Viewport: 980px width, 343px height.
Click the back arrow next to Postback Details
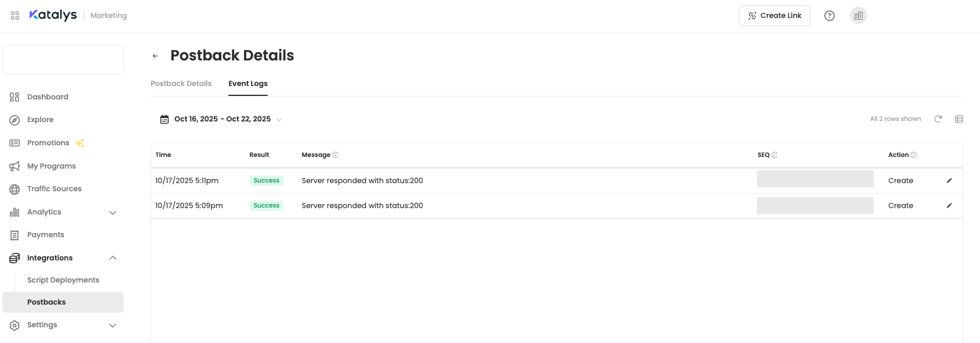coord(155,56)
